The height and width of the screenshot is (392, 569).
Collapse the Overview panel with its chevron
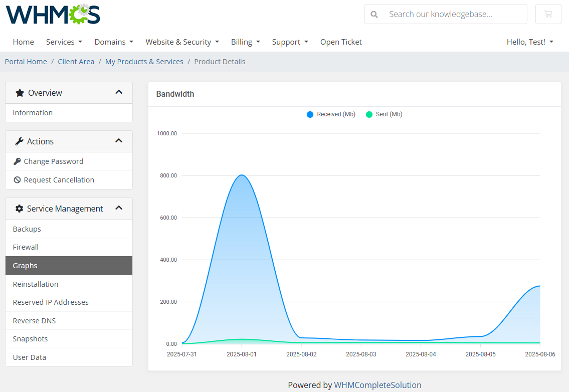tap(119, 92)
